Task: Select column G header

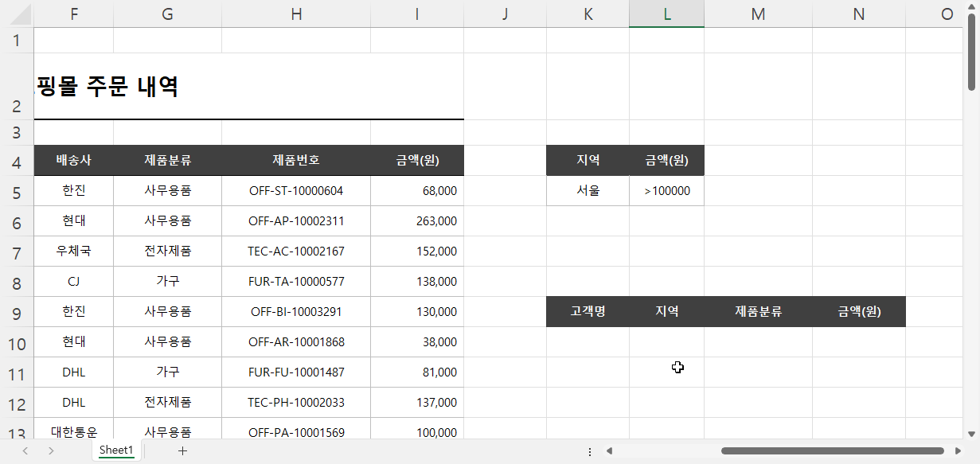Action: point(167,14)
